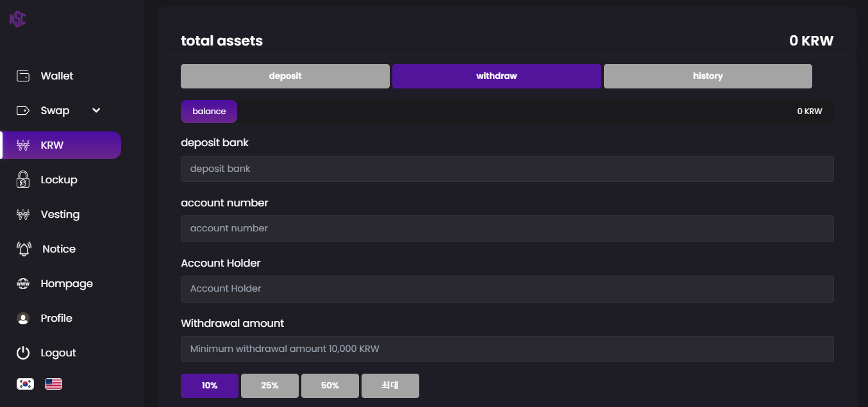Switch language with the Korean flag
868x407 pixels.
point(25,384)
